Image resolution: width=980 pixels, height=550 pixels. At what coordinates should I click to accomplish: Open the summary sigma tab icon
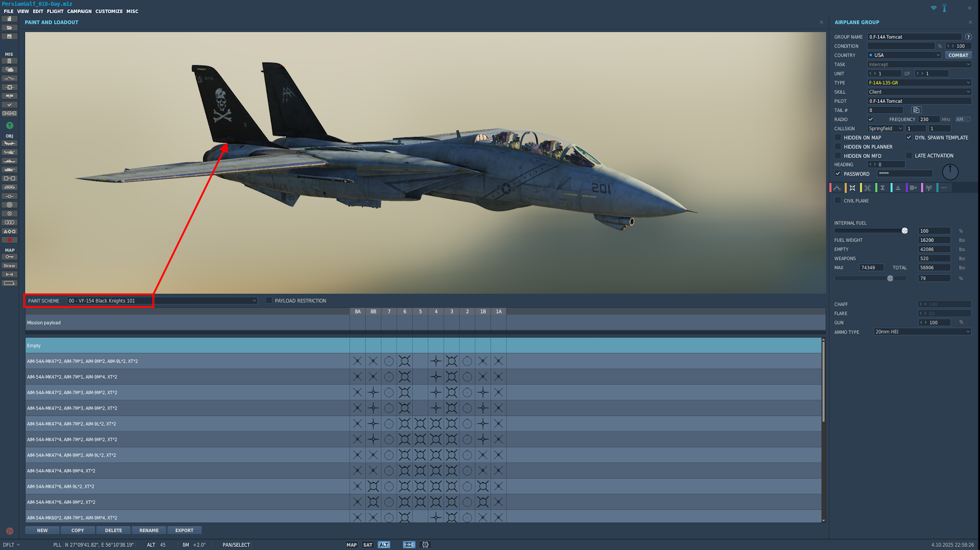(x=883, y=188)
